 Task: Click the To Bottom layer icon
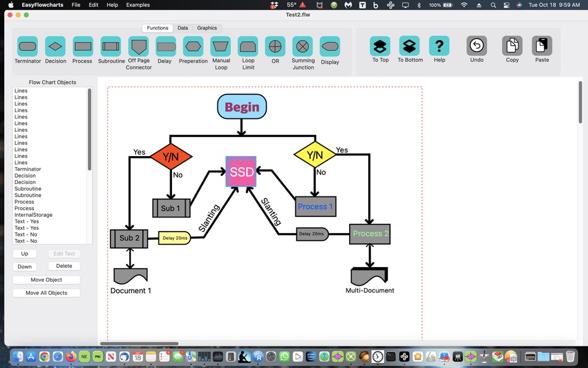point(409,46)
